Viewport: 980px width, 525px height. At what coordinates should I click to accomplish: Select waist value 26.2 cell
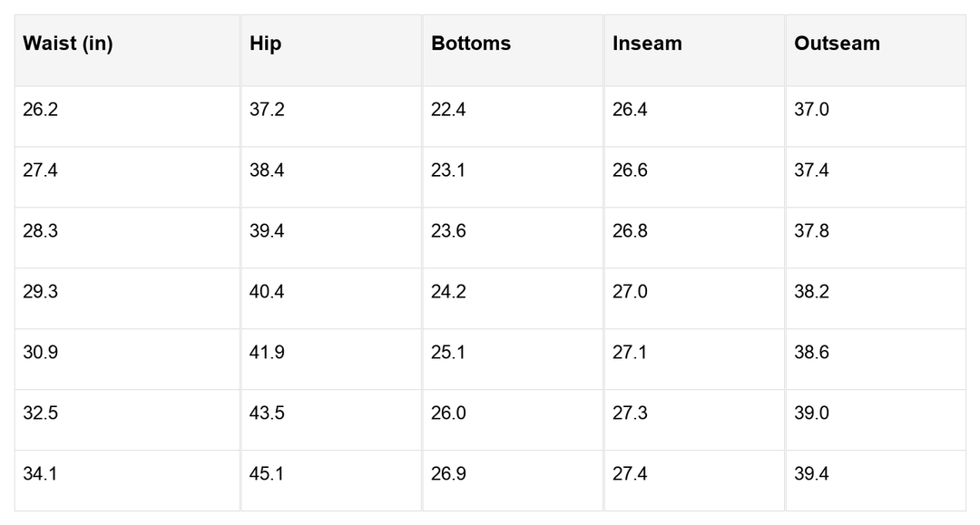(41, 110)
